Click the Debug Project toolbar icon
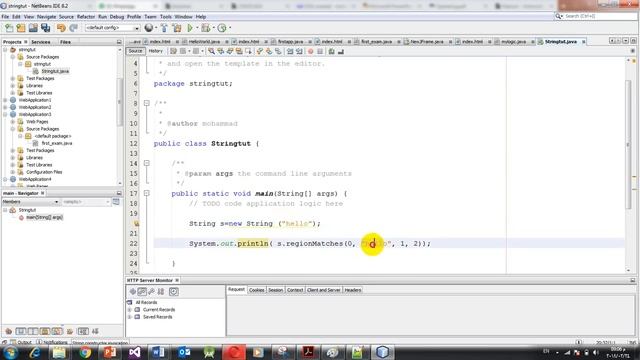This screenshot has height=360, width=640. (206, 28)
